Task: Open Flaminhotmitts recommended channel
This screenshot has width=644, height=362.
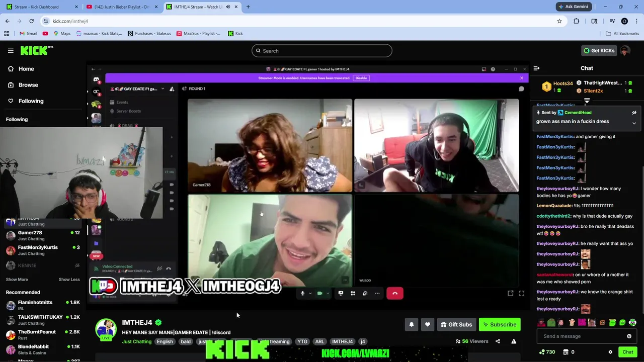Action: (x=43, y=305)
